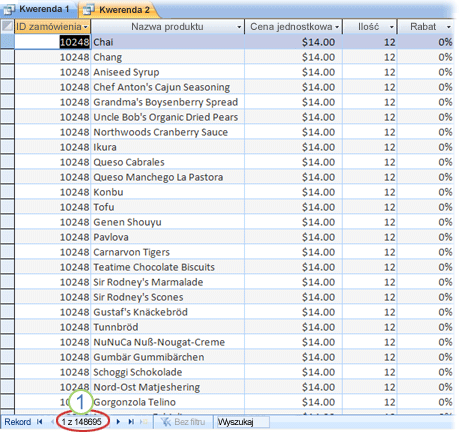Click the Rabat column header
Image resolution: width=459 pixels, height=432 pixels.
(x=426, y=27)
